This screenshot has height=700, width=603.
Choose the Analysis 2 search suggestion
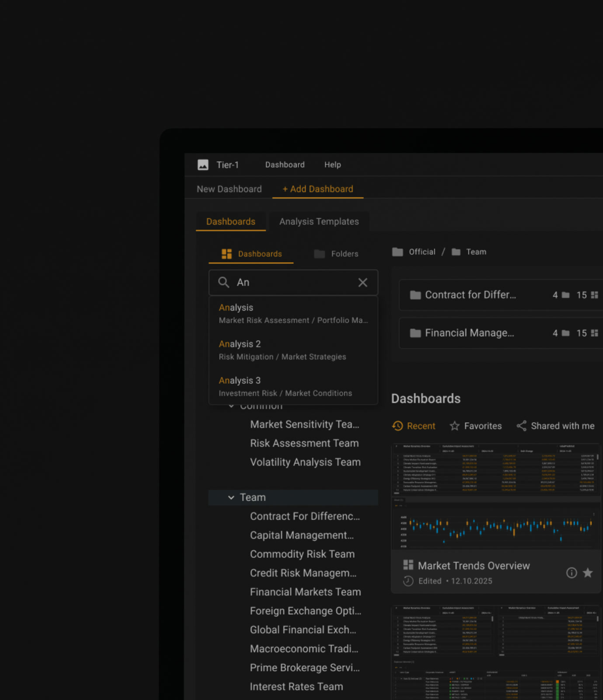tap(293, 350)
